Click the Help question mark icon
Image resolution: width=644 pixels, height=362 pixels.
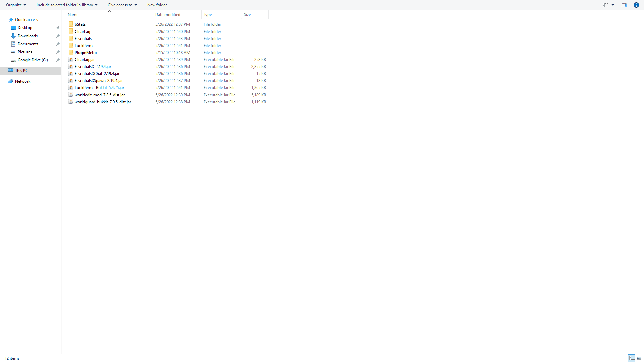point(636,5)
